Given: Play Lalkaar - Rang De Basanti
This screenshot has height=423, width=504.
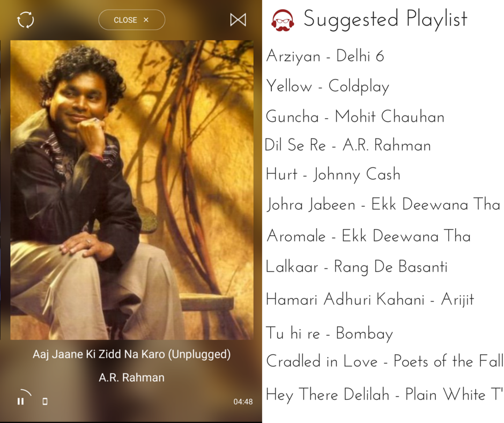Looking at the screenshot, I should [x=357, y=267].
